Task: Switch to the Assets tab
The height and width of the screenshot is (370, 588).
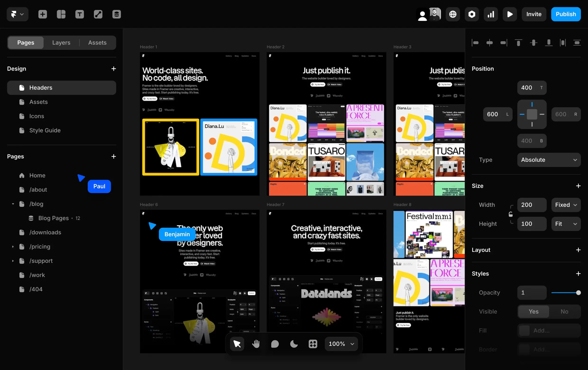Action: 97,42
